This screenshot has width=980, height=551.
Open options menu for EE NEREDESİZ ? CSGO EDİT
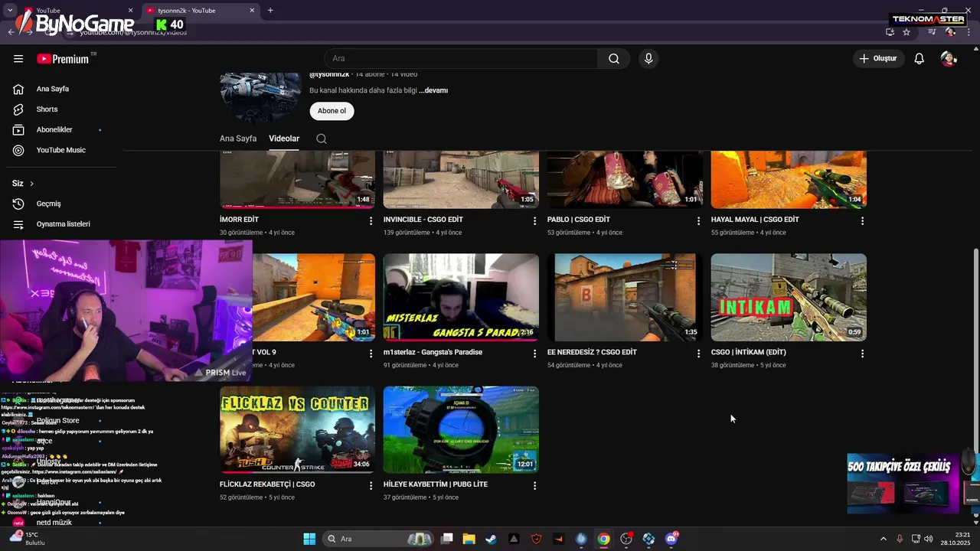[x=698, y=354]
